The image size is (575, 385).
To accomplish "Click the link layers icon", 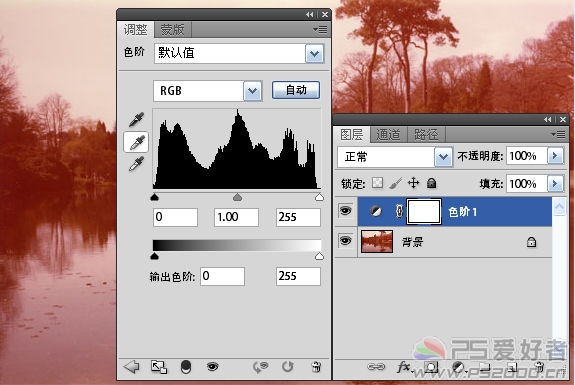I will 376,366.
